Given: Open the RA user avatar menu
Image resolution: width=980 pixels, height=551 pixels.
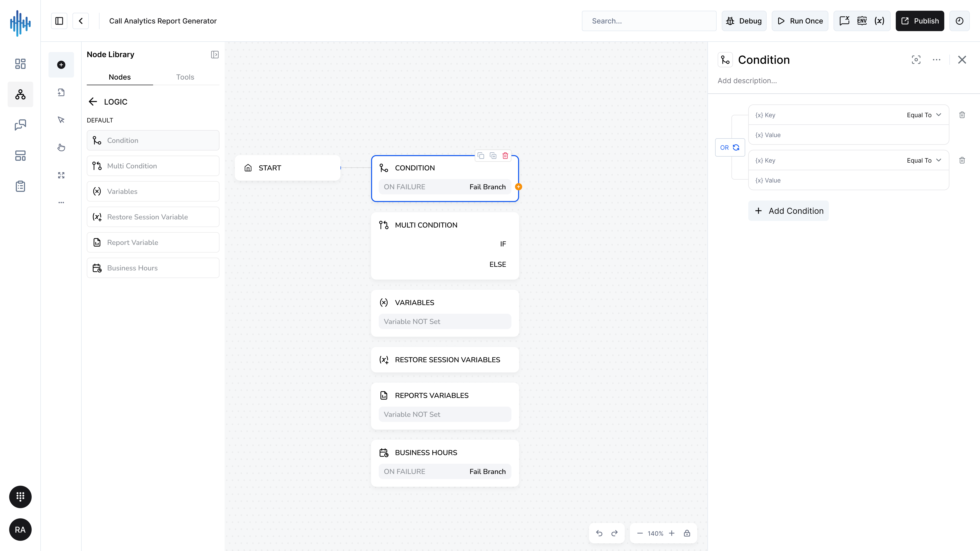Looking at the screenshot, I should (20, 530).
